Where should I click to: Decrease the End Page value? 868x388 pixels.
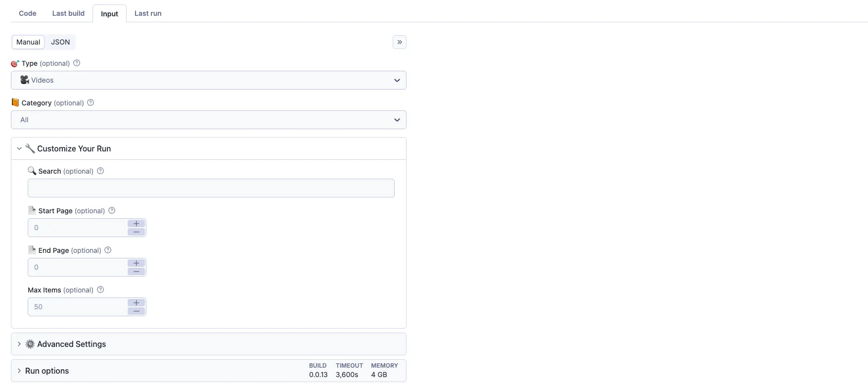[137, 271]
